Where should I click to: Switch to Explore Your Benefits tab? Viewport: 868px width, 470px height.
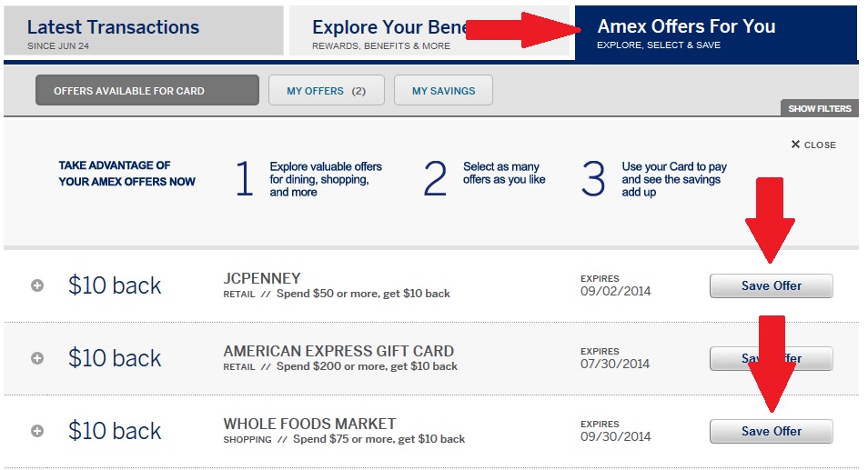[x=387, y=33]
